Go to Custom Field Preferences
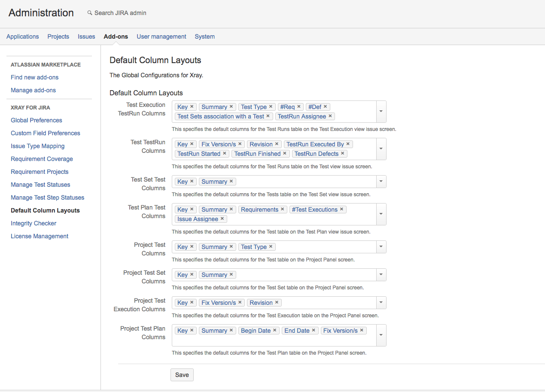The width and height of the screenshot is (545, 392). (46, 133)
